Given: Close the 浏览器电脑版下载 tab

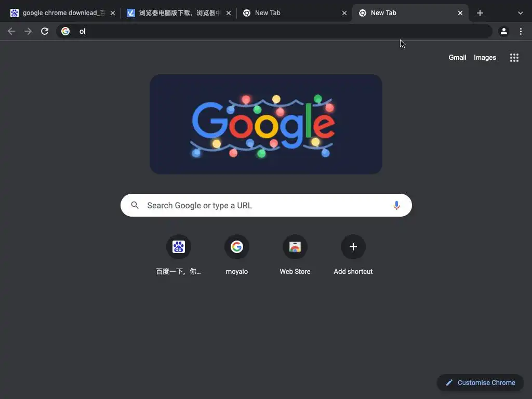Looking at the screenshot, I should tap(229, 13).
